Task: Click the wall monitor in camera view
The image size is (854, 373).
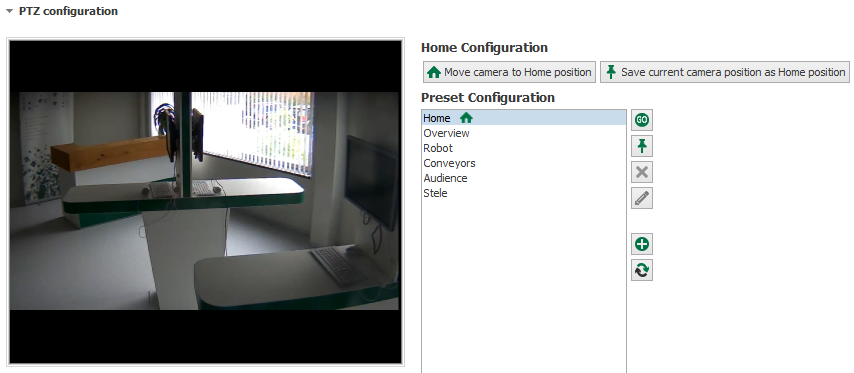Action: [372, 180]
